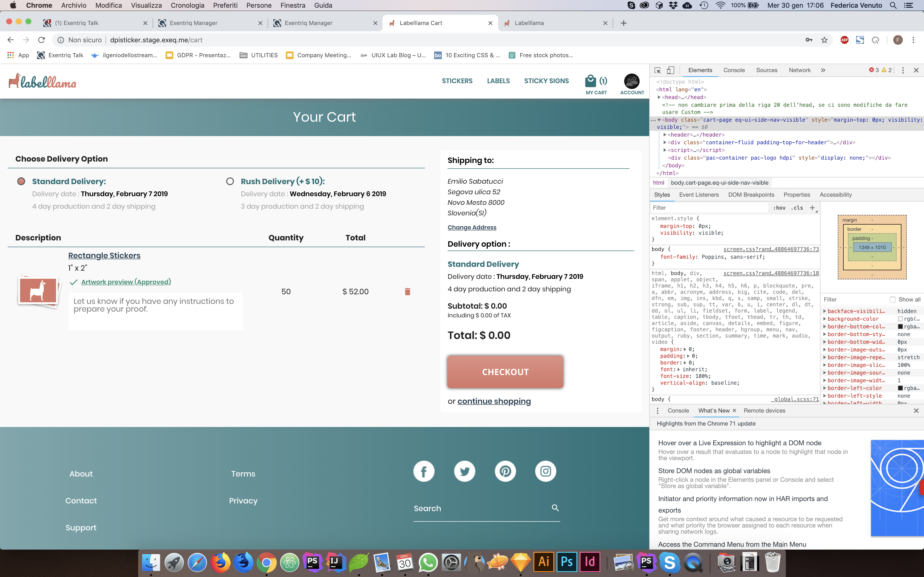Click the footer search magnifier icon
The width and height of the screenshot is (924, 577).
tap(555, 508)
